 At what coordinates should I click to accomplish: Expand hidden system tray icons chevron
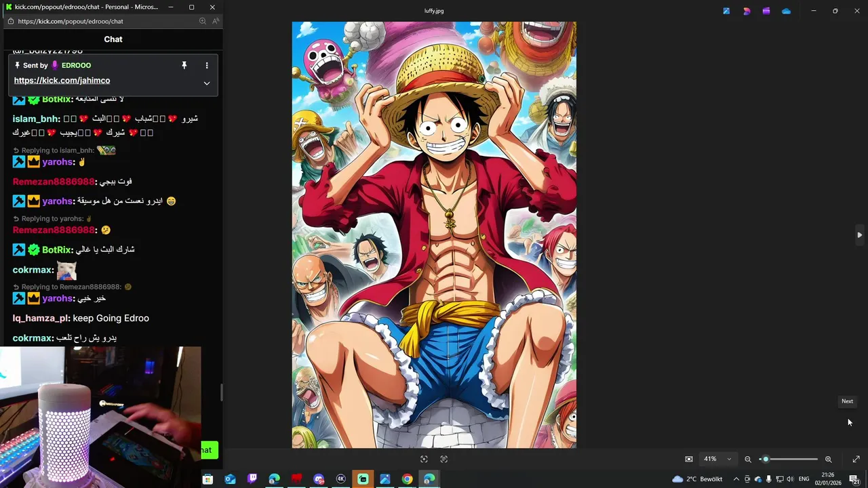736,479
